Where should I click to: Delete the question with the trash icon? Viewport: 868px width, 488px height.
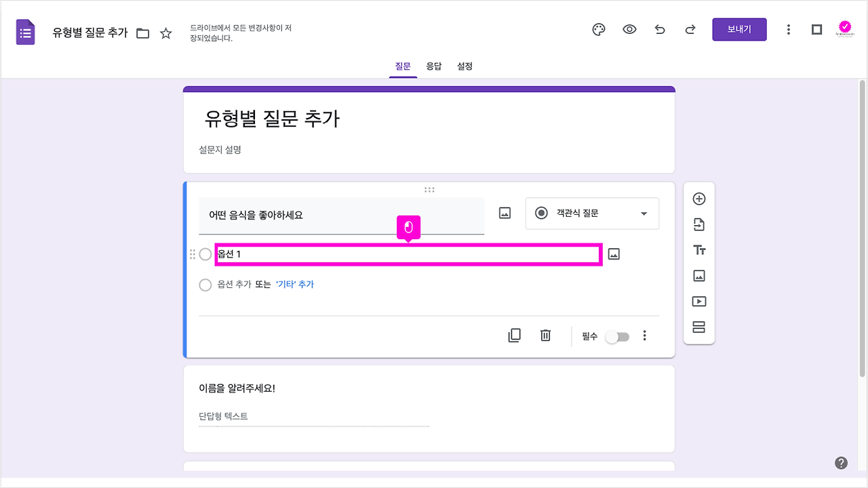[x=545, y=335]
